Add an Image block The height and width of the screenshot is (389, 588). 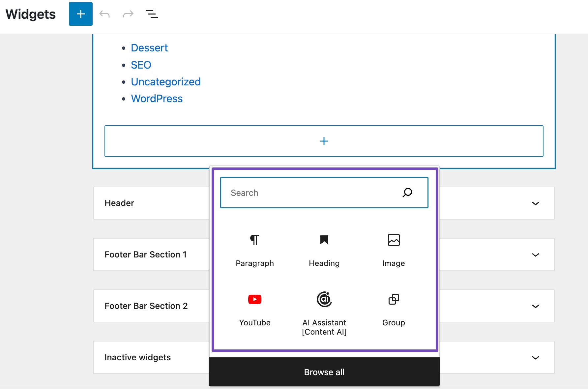[x=393, y=251]
